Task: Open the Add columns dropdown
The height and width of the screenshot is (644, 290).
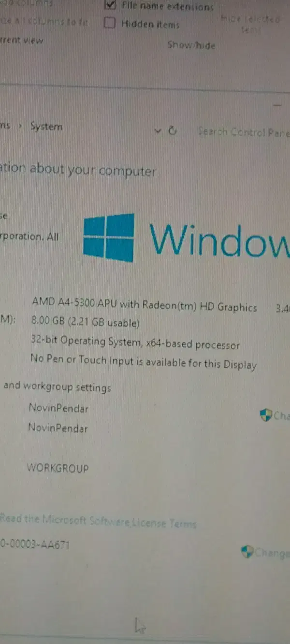Action: coord(27,3)
